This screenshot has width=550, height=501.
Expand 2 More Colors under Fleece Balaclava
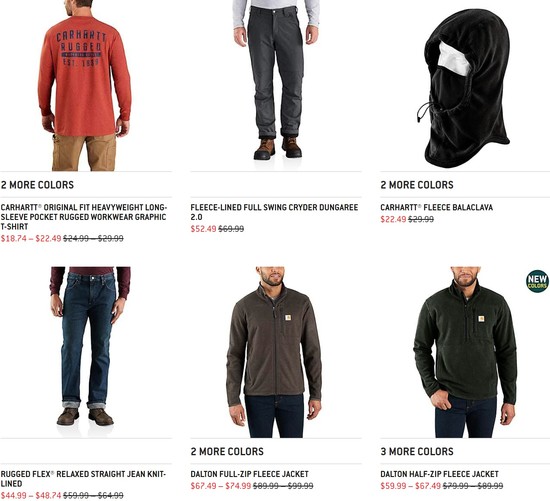click(x=417, y=185)
